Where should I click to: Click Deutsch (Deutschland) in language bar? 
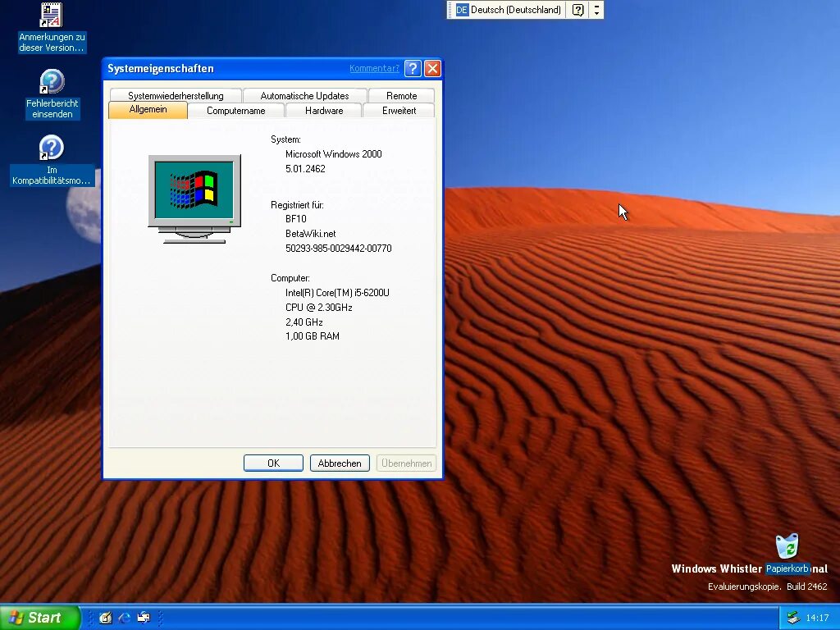[515, 10]
